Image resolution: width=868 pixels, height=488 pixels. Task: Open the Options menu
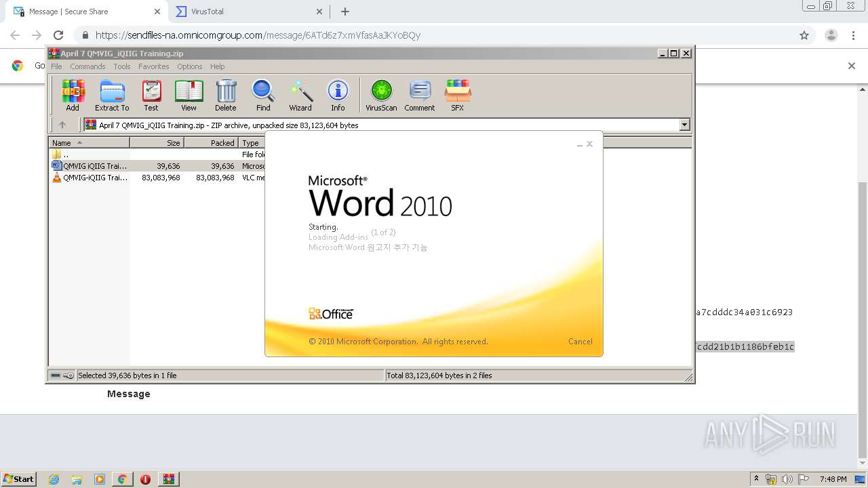(190, 66)
